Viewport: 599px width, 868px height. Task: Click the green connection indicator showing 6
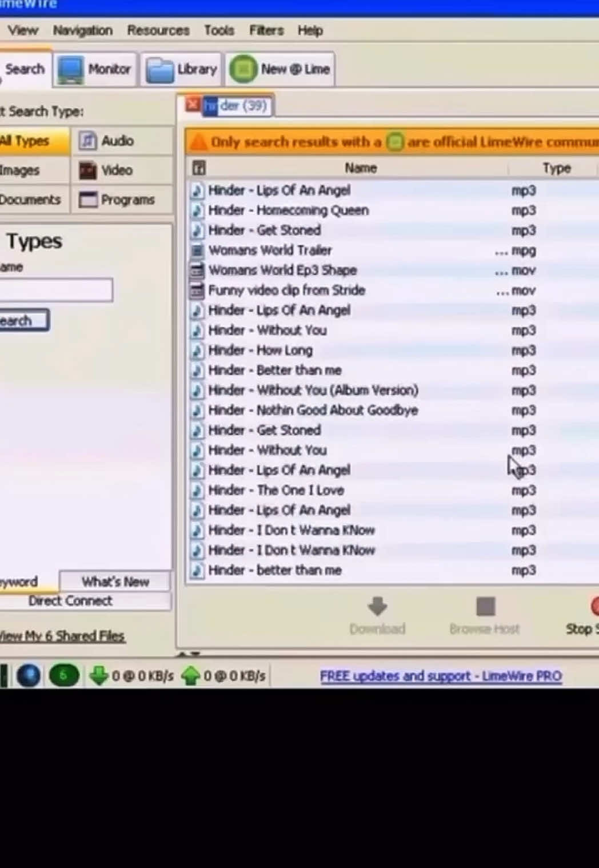pos(64,676)
